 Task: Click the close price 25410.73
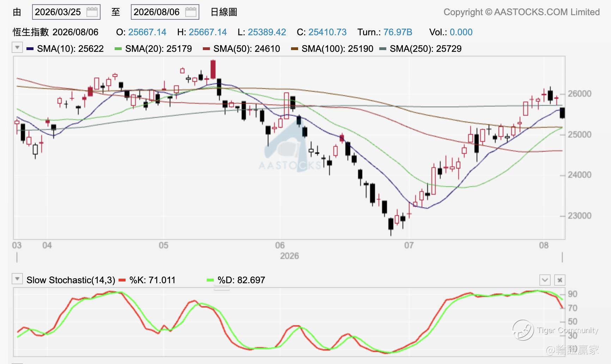tap(327, 32)
